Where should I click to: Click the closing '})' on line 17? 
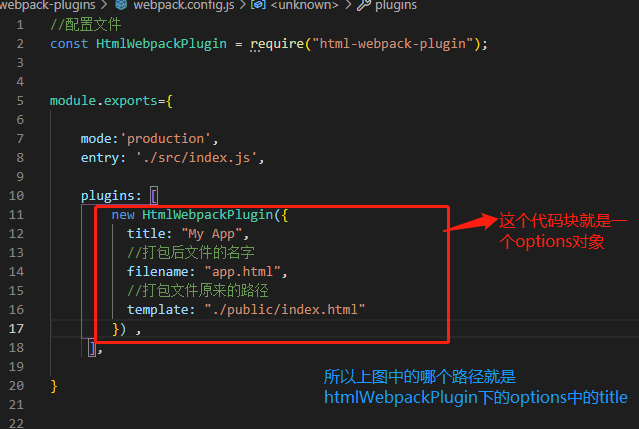119,329
